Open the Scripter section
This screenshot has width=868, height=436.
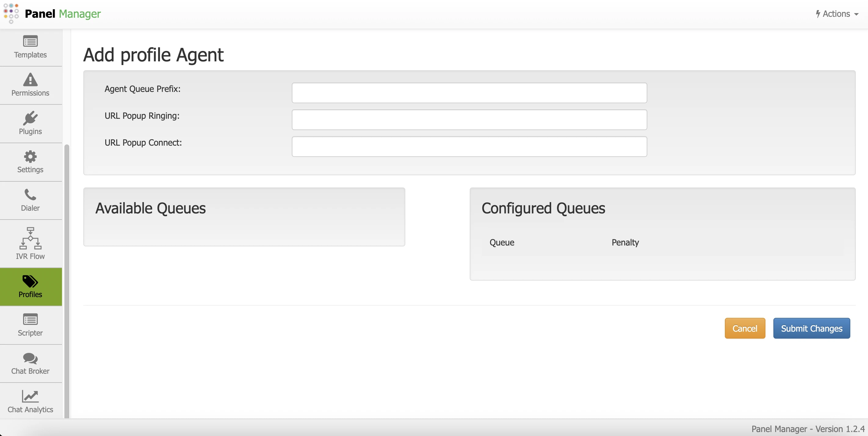coord(30,325)
